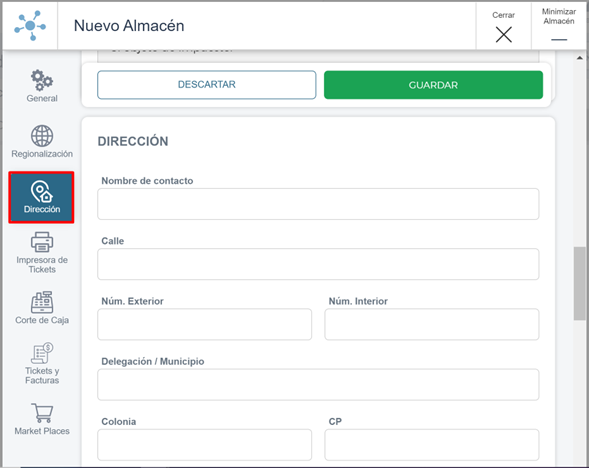
Task: Click the DESCARTAR button
Action: 207,85
